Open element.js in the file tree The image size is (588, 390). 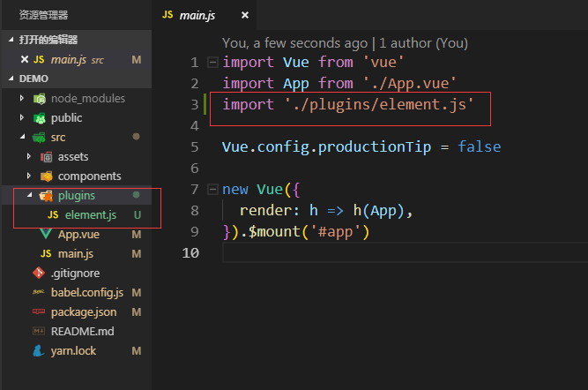coord(90,214)
